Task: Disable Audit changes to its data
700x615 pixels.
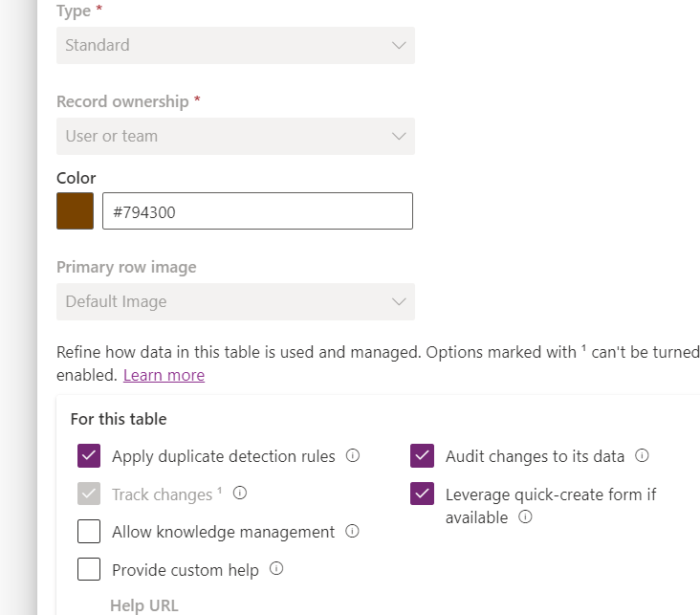Action: point(422,456)
